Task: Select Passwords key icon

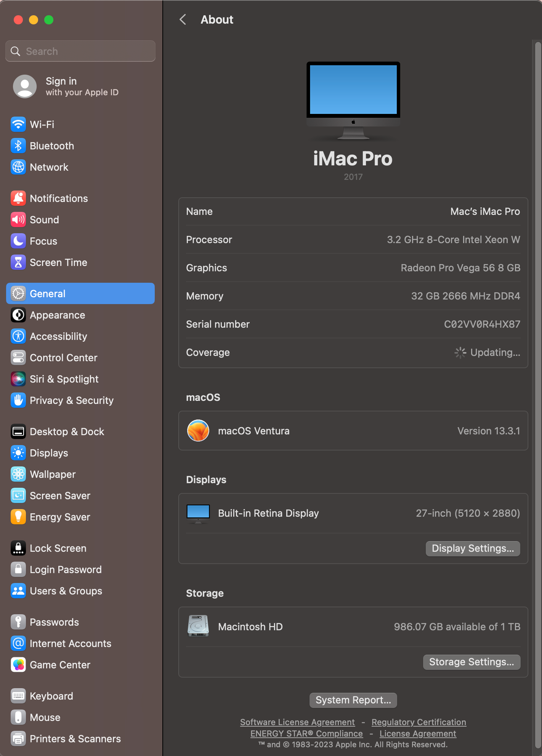Action: tap(18, 622)
